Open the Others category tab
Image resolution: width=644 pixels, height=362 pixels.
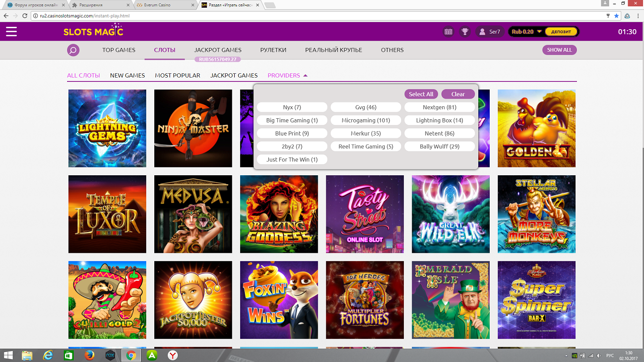392,50
